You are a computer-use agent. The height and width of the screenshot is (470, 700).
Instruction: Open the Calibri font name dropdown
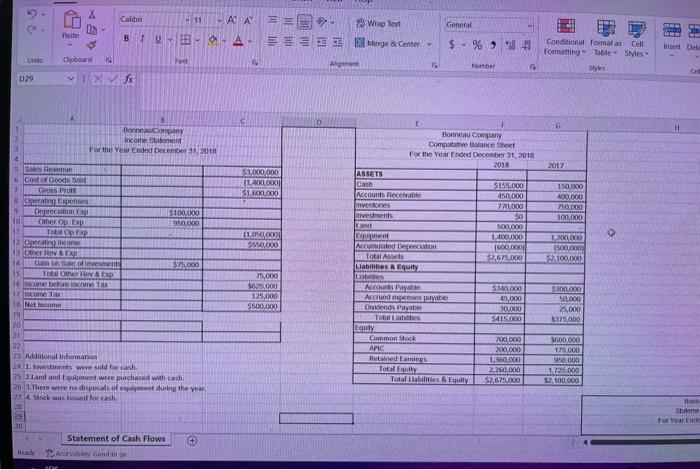pyautogui.click(x=188, y=20)
